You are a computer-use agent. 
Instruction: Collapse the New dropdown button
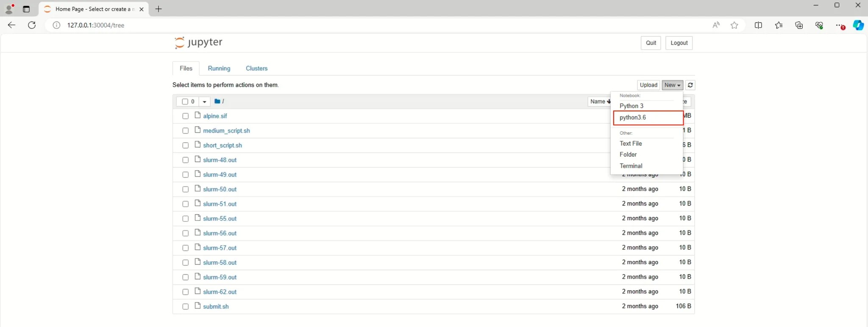click(x=672, y=85)
